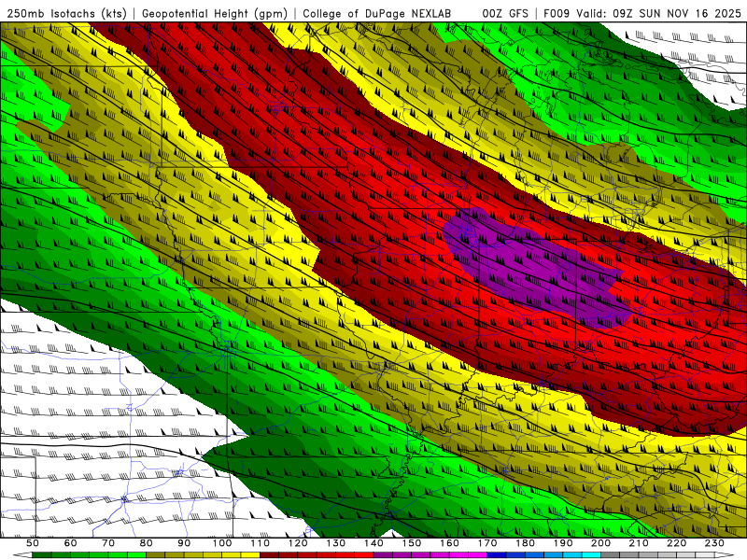The height and width of the screenshot is (560, 747).
Task: Click the '220' color bar label
Action: (x=676, y=543)
